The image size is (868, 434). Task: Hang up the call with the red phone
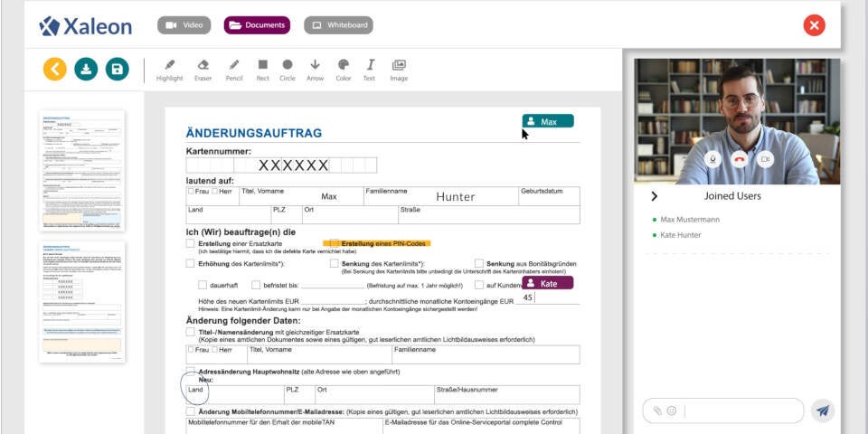click(x=739, y=159)
